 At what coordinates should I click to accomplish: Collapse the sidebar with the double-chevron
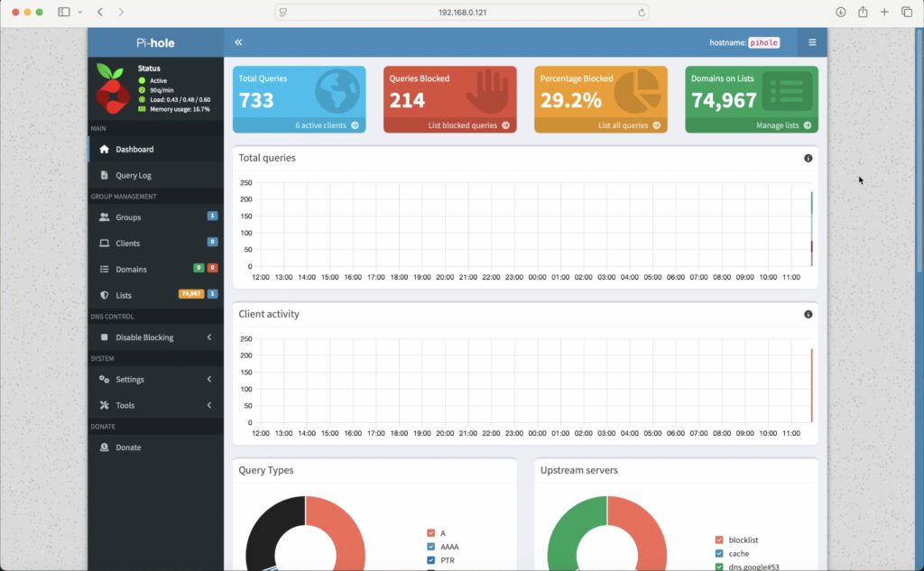tap(237, 41)
